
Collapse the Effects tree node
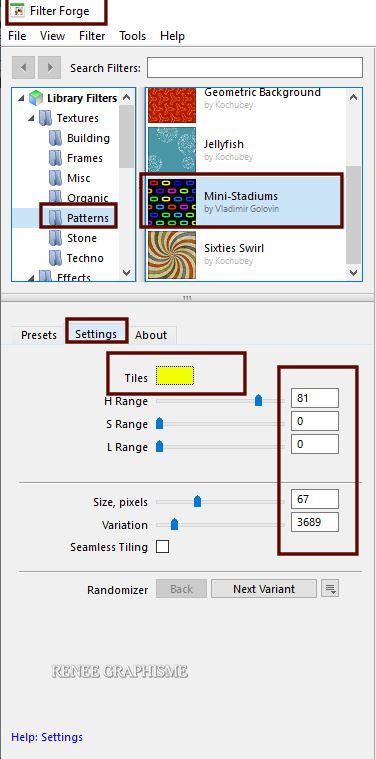tap(31, 277)
